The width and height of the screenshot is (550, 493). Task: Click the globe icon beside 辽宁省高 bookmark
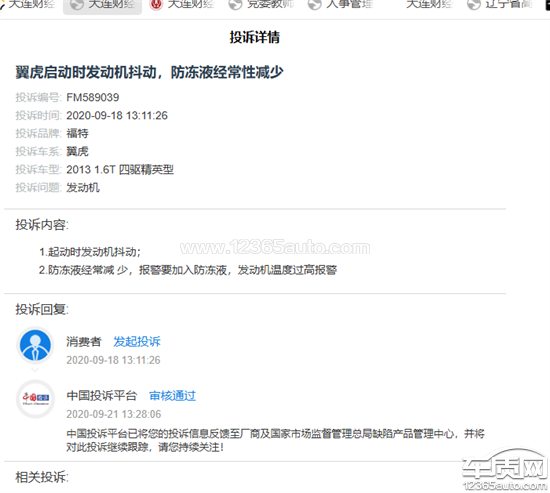click(474, 5)
